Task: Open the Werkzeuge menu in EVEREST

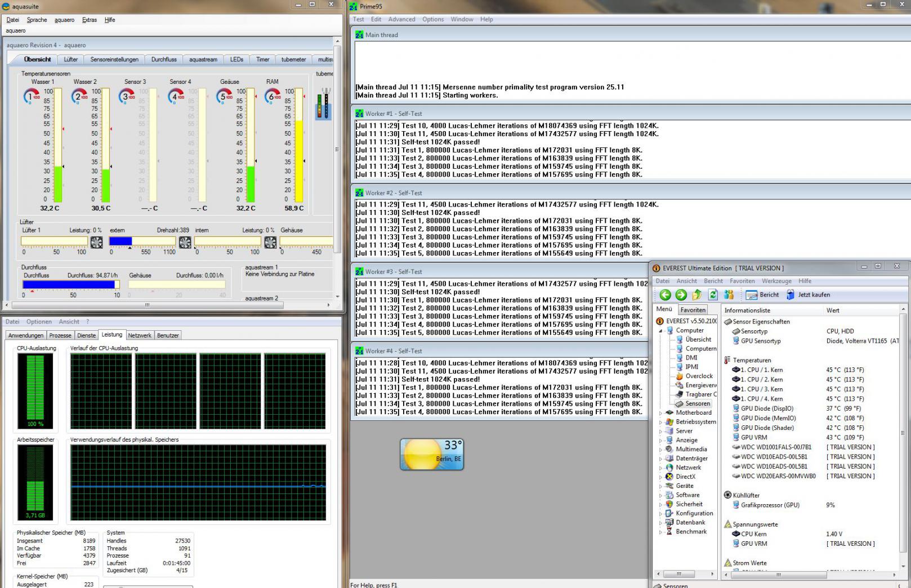Action: [776, 281]
